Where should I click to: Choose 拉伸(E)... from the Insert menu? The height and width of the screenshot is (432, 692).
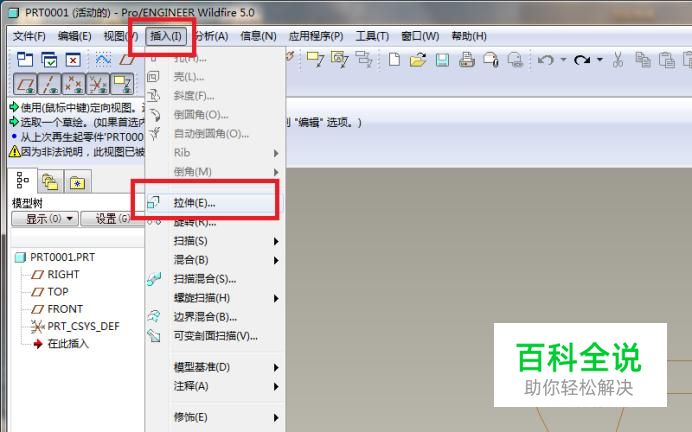[x=215, y=203]
